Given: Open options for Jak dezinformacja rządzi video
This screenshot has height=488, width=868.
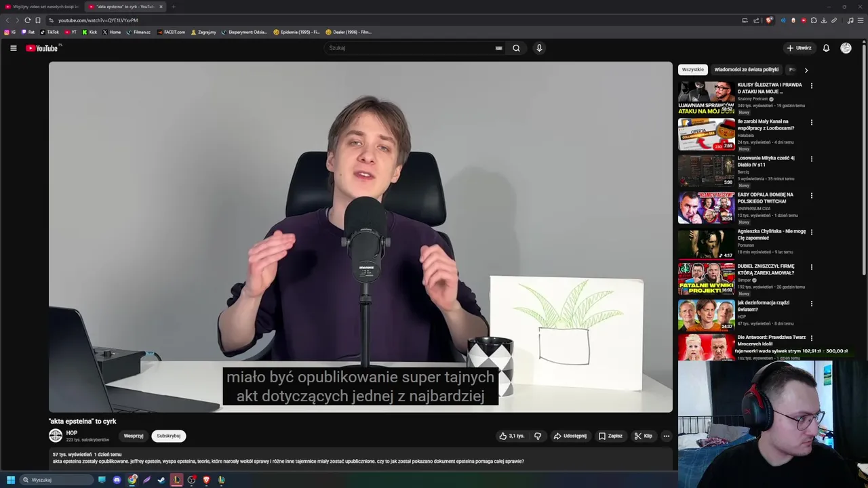Looking at the screenshot, I should coord(812,304).
